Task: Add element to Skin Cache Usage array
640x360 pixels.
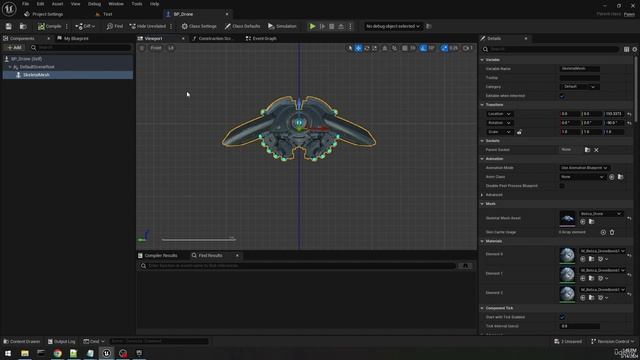Action: (603, 232)
